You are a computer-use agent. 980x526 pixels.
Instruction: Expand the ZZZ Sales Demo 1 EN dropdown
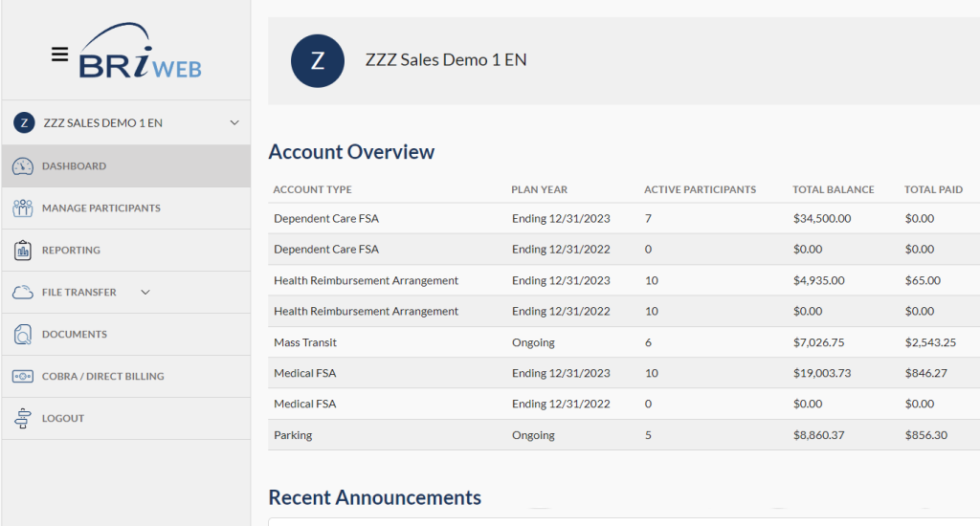click(234, 123)
